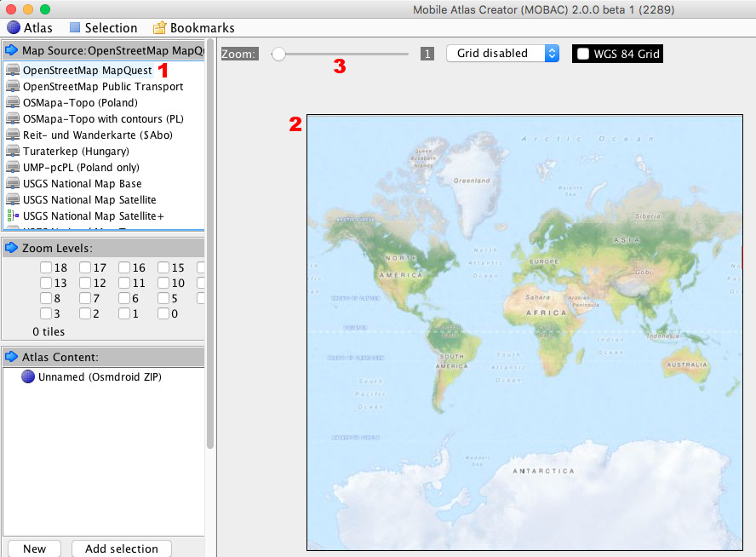756x557 pixels.
Task: Collapse the Atlas Content panel arrow
Action: [12, 357]
